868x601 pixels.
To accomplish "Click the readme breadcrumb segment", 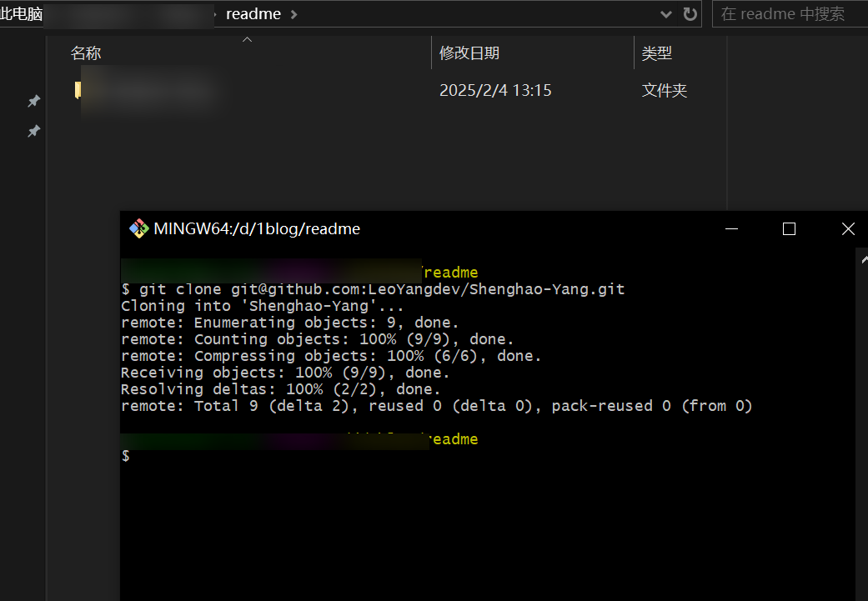I will [x=253, y=14].
